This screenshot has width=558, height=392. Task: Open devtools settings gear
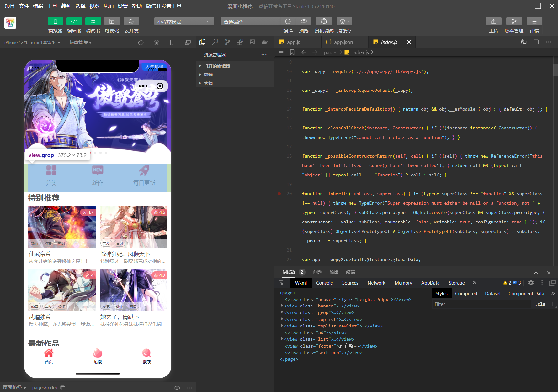(x=531, y=283)
